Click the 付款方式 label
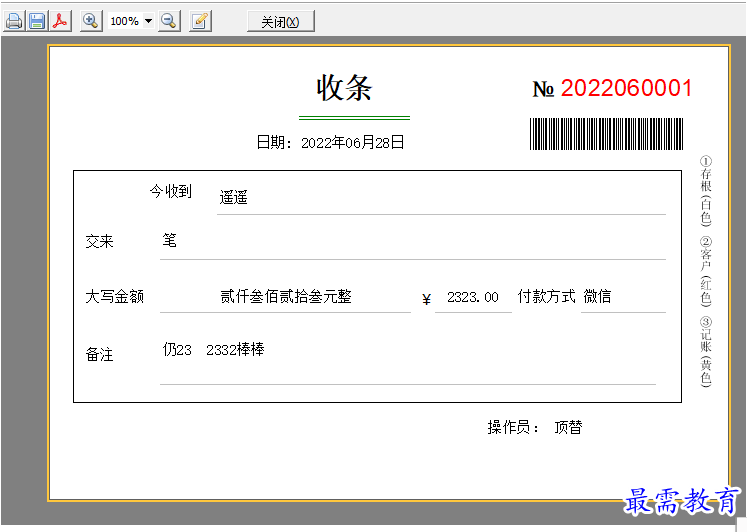Screen dimensions: 747x532 [x=546, y=296]
